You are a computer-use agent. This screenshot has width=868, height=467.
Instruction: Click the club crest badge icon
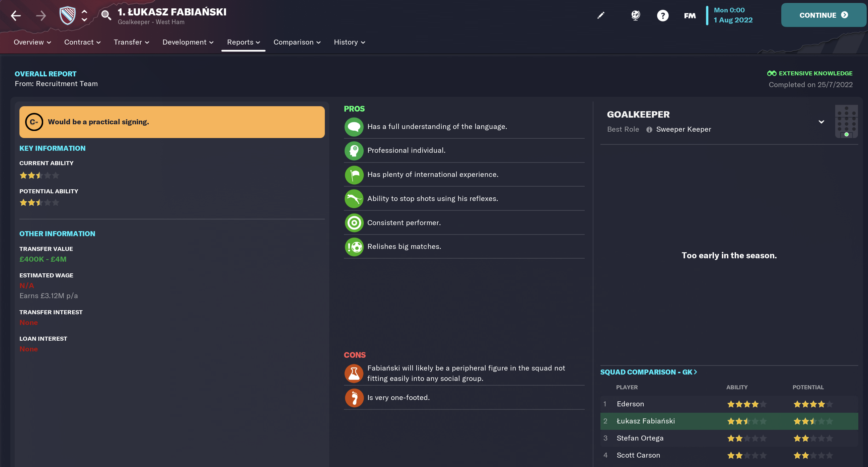pos(67,15)
